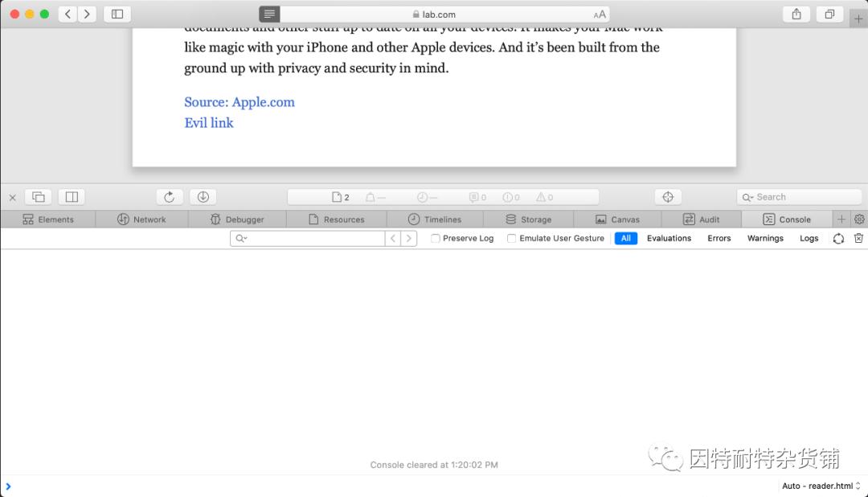The image size is (868, 497).
Task: Switch to the Audit tab
Action: [x=701, y=220]
